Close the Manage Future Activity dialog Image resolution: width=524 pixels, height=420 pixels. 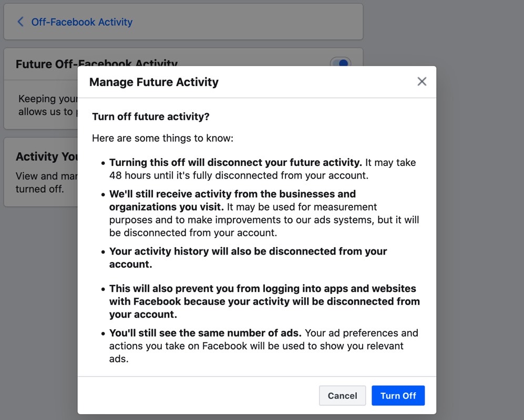[422, 81]
